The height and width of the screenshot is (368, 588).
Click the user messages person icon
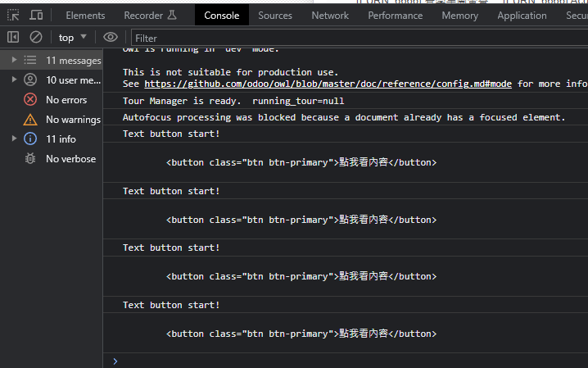[x=30, y=80]
